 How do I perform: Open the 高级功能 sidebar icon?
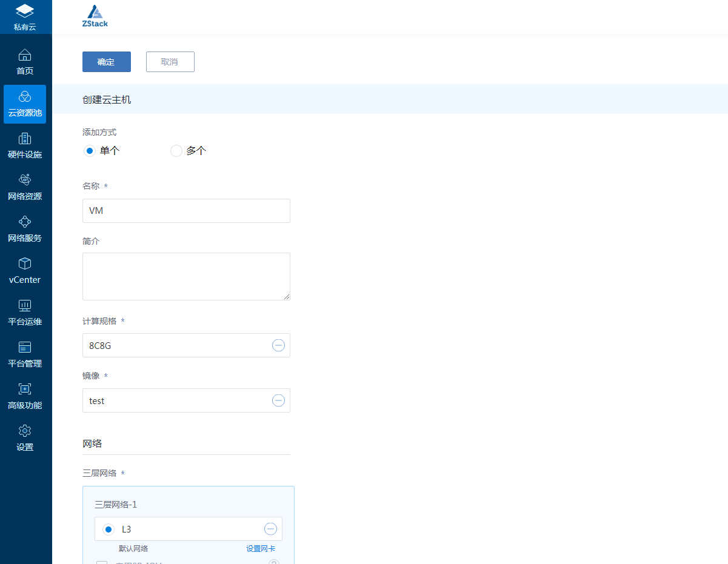pos(24,394)
